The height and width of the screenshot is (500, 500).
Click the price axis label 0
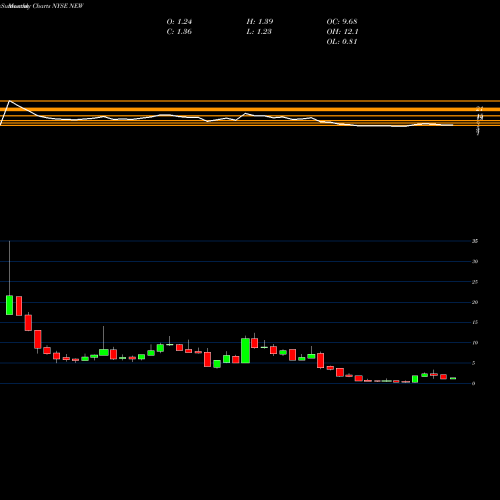coord(474,383)
